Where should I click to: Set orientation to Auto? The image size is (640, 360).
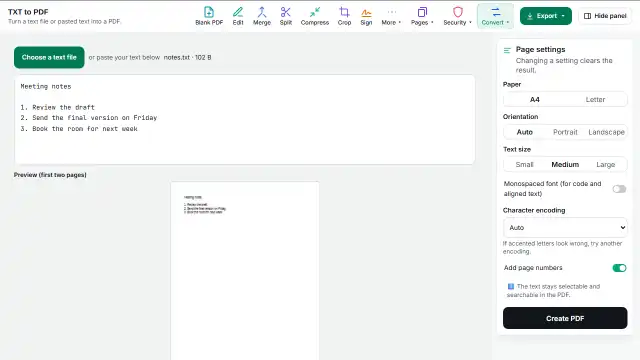(524, 132)
